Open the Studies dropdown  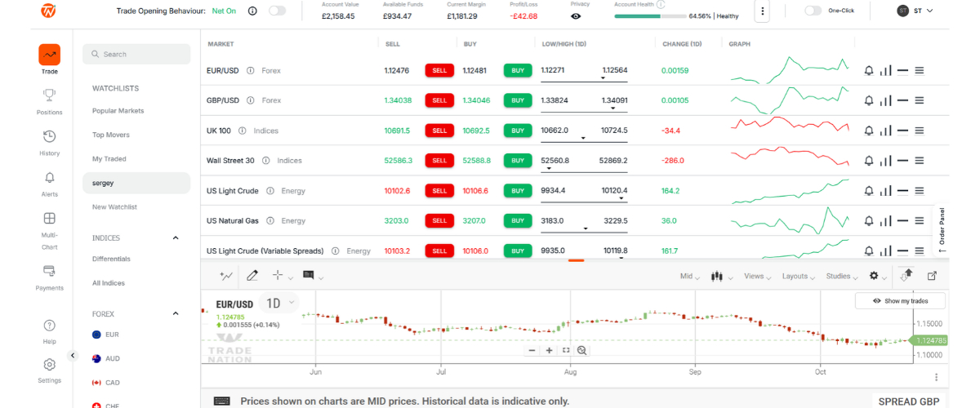(x=842, y=276)
